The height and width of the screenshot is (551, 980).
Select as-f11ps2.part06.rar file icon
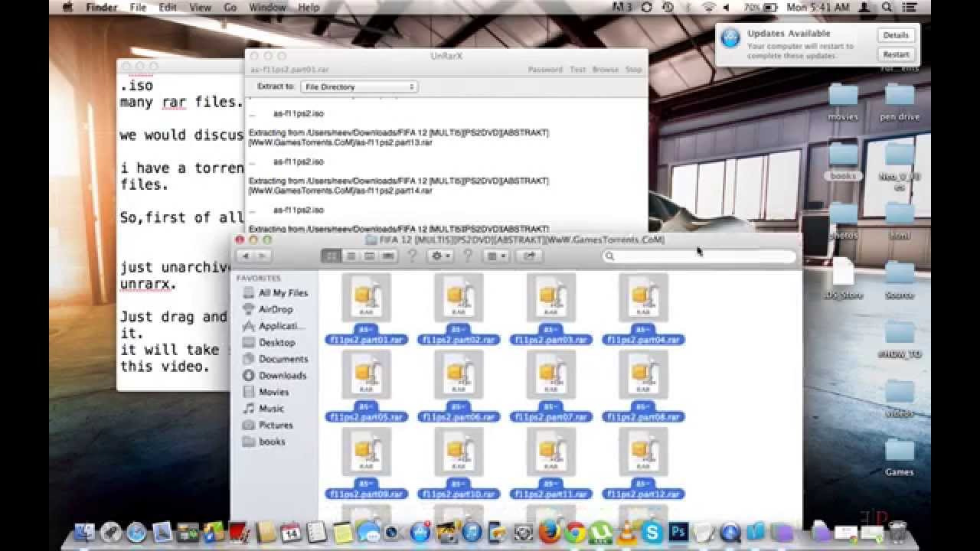[x=459, y=375]
